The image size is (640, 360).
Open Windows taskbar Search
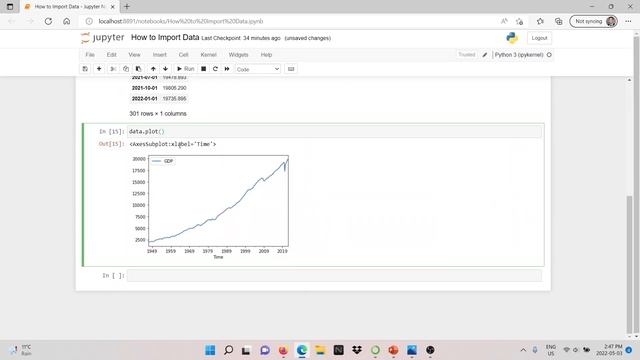point(229,350)
